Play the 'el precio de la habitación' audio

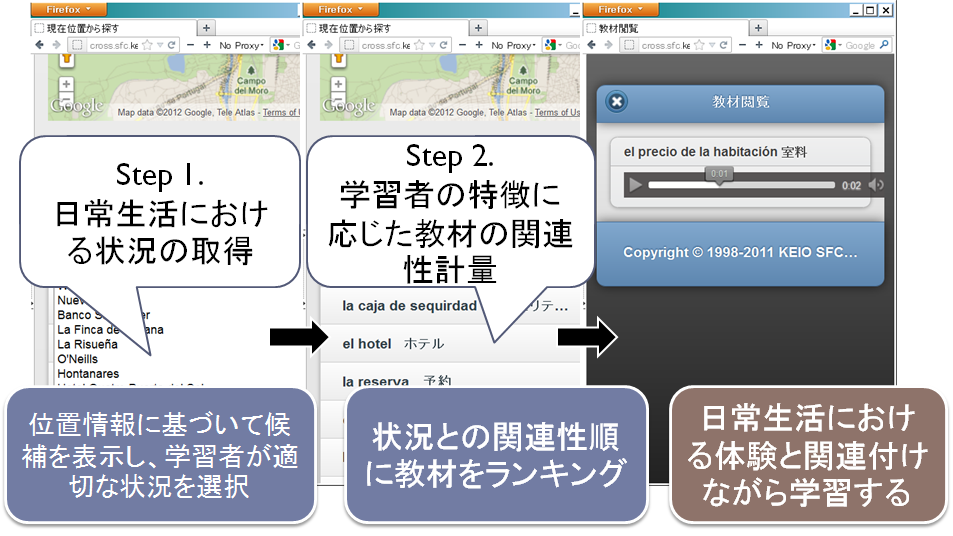634,184
